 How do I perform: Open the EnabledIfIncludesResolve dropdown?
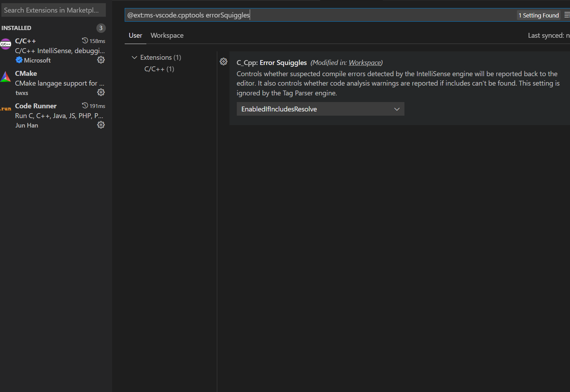point(320,109)
